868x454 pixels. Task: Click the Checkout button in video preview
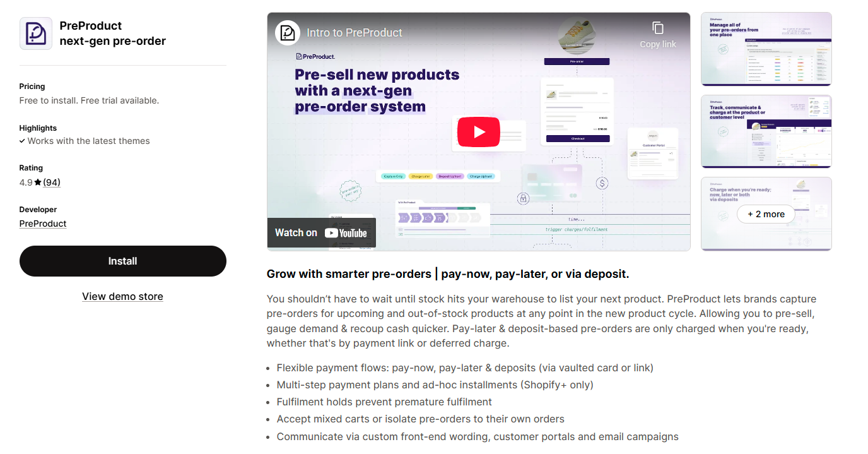point(578,138)
